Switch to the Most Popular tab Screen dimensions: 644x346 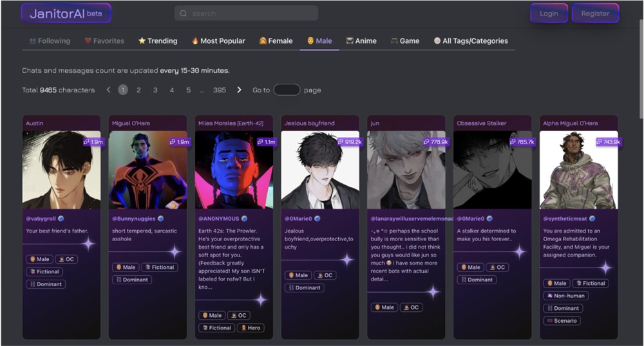218,41
